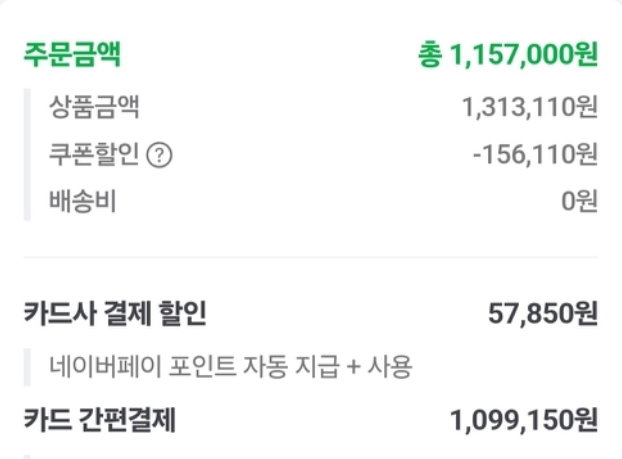
Task: Tap the 쿠폰할인 label text
Action: pyautogui.click(x=94, y=154)
